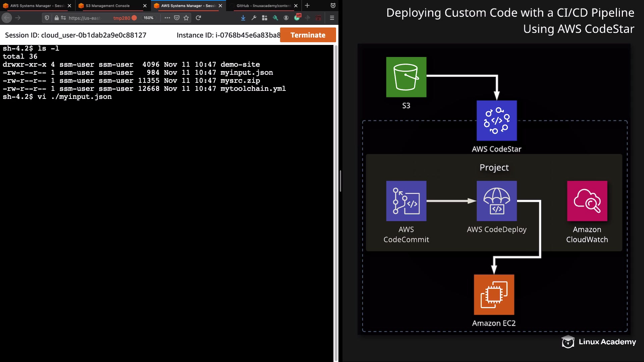
Task: Open the Firefox hamburger menu
Action: 332,18
